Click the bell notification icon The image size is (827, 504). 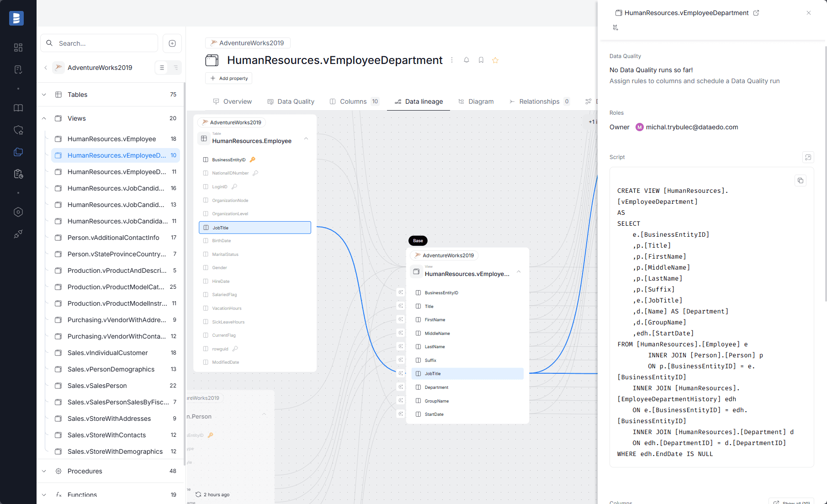[467, 60]
